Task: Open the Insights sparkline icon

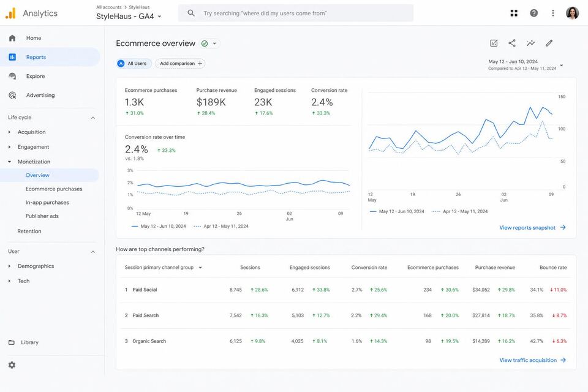Action: pos(530,43)
